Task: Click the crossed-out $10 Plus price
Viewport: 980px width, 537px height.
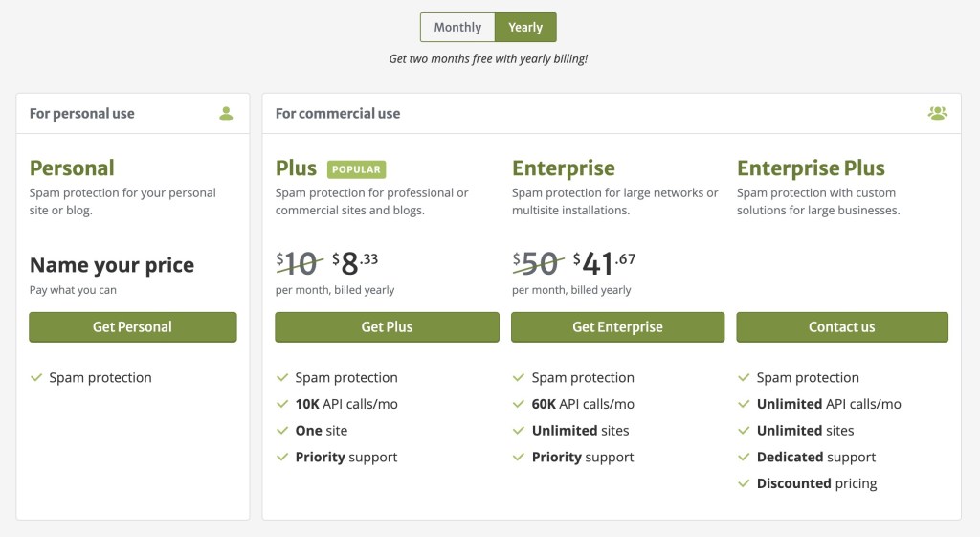Action: [298, 262]
